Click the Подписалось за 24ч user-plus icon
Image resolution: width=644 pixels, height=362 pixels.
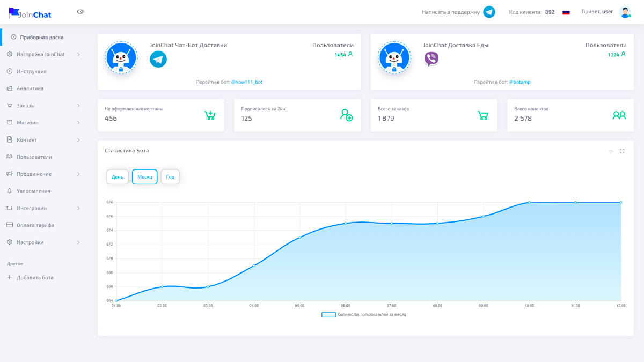[347, 115]
